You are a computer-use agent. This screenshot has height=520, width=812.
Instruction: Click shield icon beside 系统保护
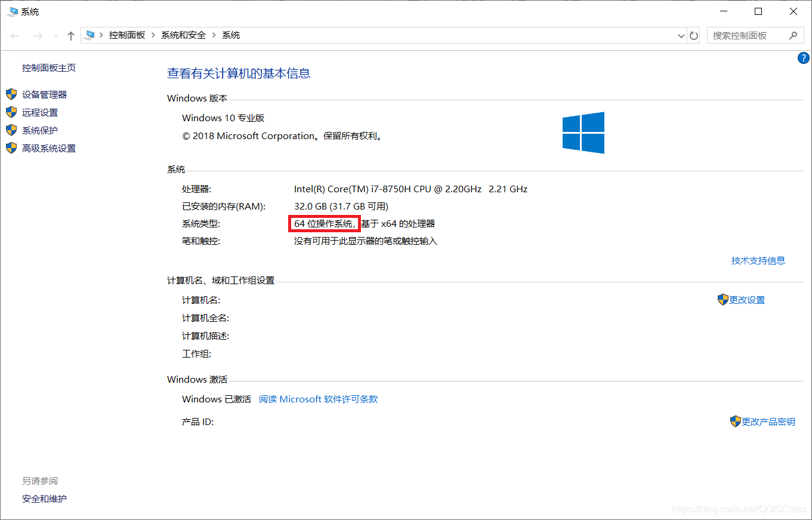(11, 130)
